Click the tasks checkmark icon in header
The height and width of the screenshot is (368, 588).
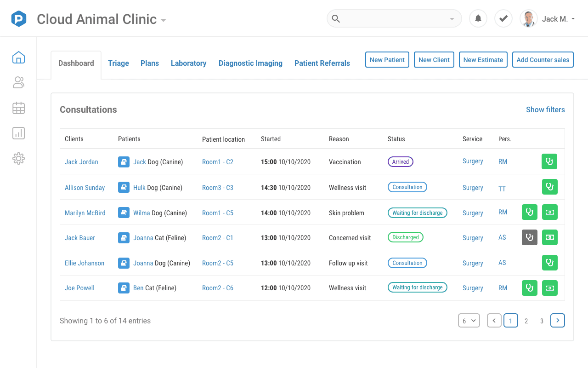[503, 19]
